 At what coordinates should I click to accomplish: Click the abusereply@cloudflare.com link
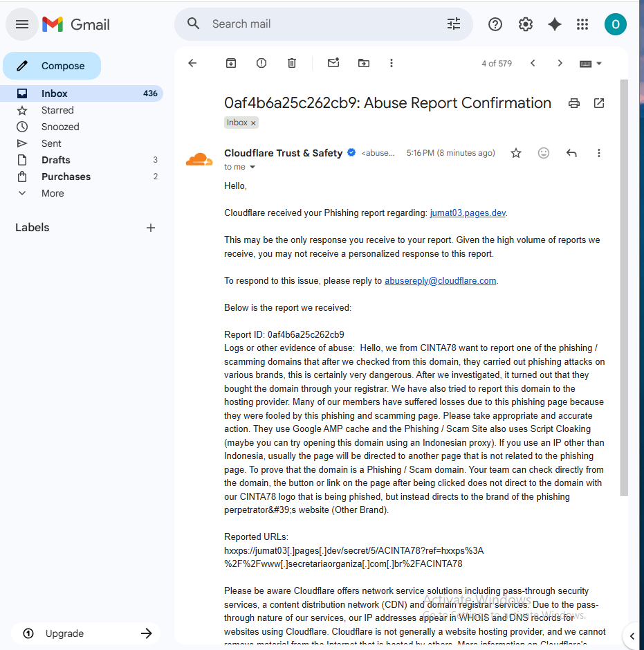tap(440, 280)
